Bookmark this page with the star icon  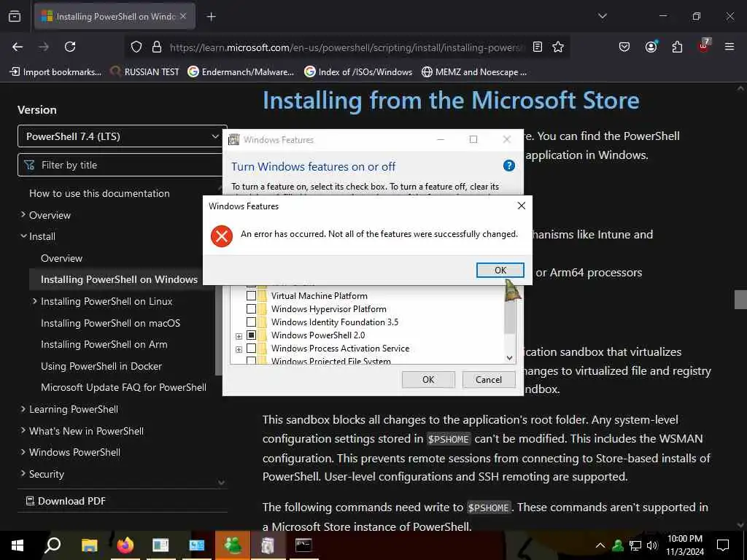coord(558,47)
